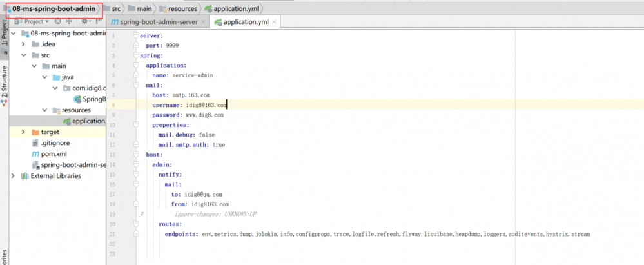The height and width of the screenshot is (265, 644).
Task: Click the spring-boot-admin-se file icon in tree
Action: pos(35,165)
